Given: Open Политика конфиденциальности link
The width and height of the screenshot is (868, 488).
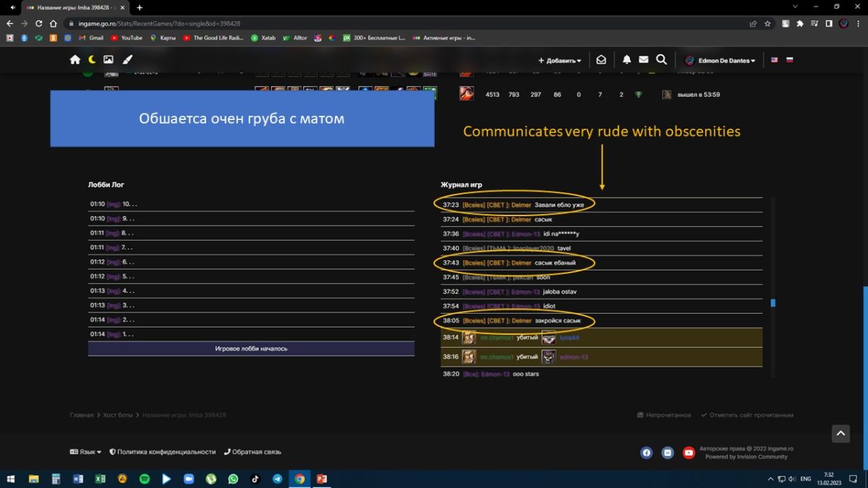Looking at the screenshot, I should [x=163, y=452].
